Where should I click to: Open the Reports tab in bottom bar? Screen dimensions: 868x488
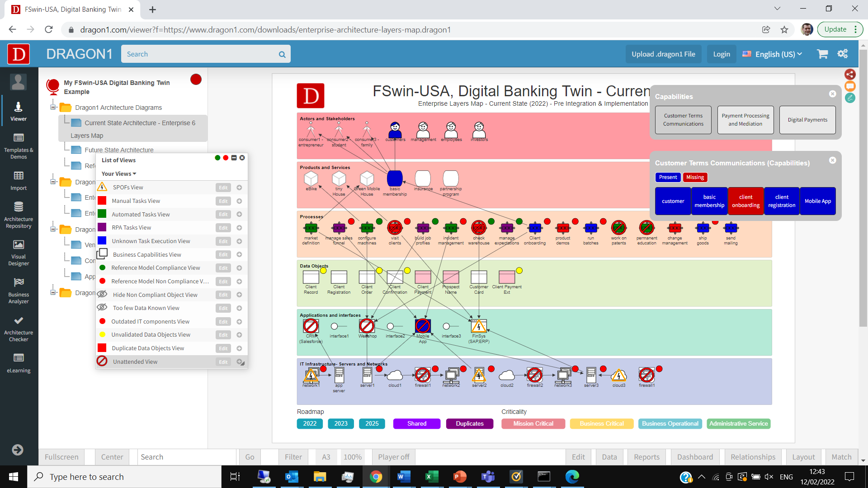(x=646, y=457)
